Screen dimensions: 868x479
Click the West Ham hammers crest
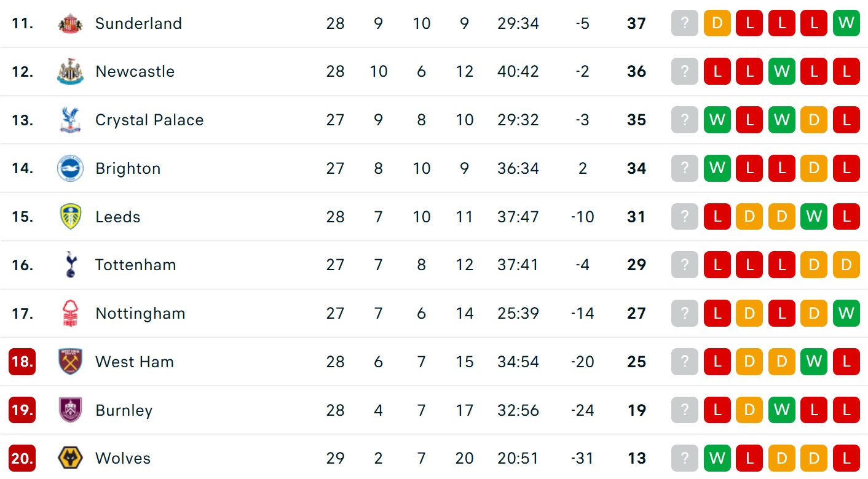pyautogui.click(x=70, y=362)
